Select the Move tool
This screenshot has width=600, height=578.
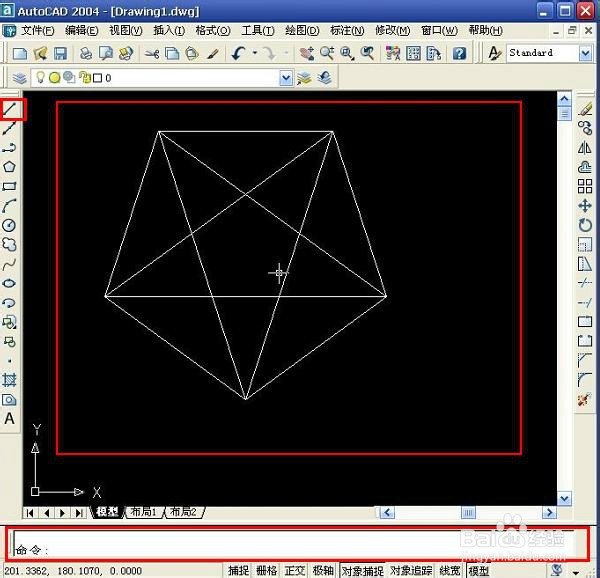(x=585, y=206)
